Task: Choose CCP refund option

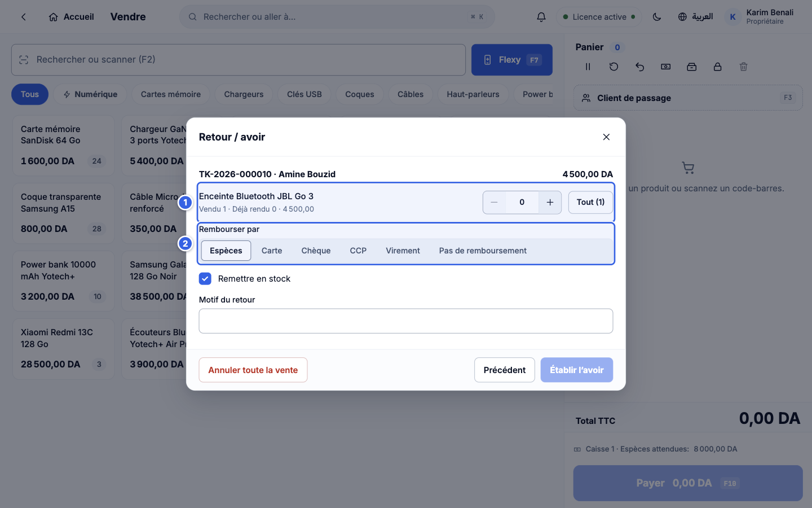Action: point(358,251)
